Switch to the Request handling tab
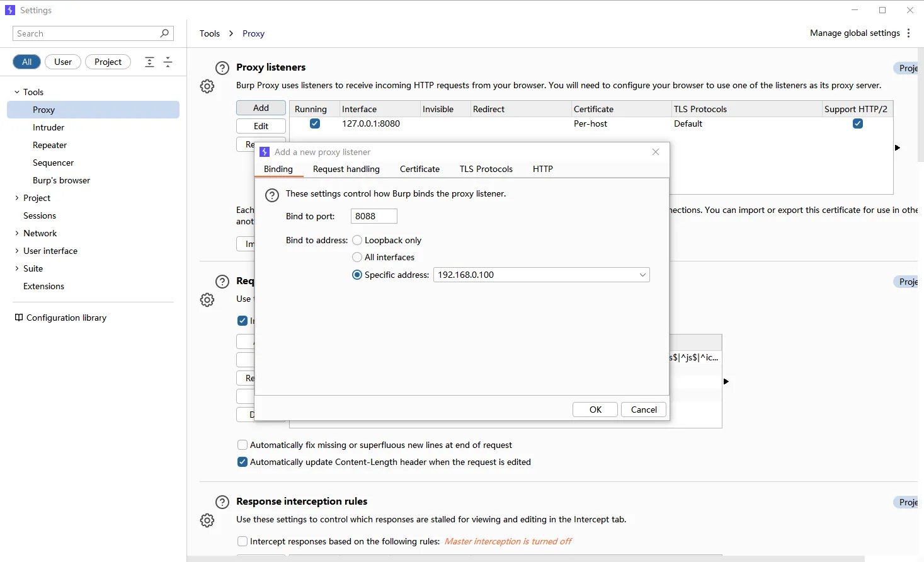Viewport: 924px width, 562px height. (346, 169)
